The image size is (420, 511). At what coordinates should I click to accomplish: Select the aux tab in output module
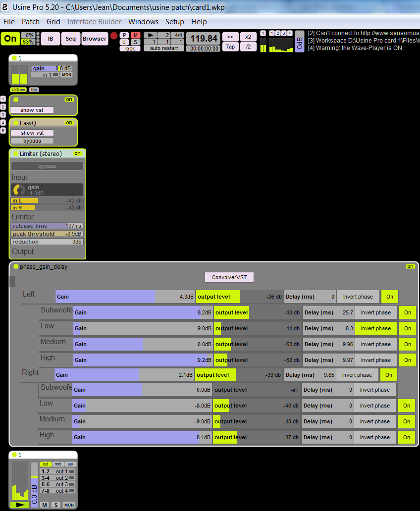point(70,464)
